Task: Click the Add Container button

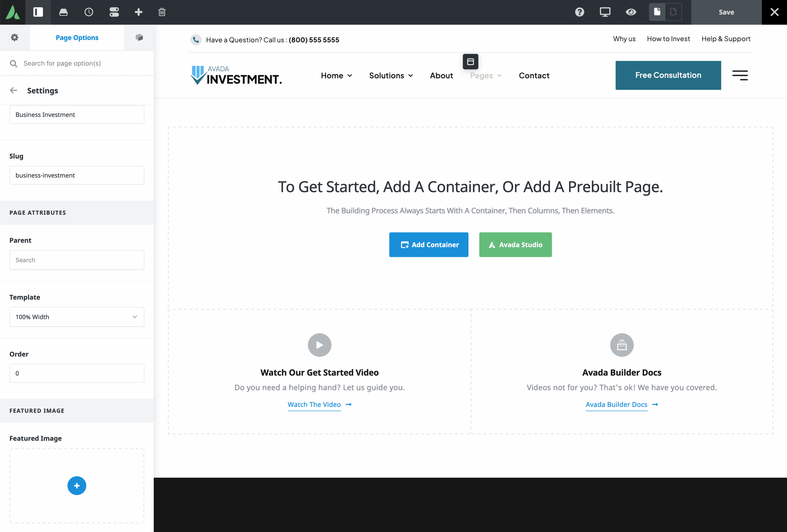Action: 429,244
